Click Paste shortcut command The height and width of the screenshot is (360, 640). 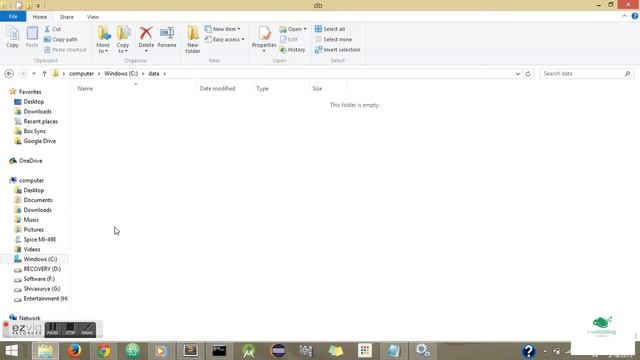coord(65,49)
